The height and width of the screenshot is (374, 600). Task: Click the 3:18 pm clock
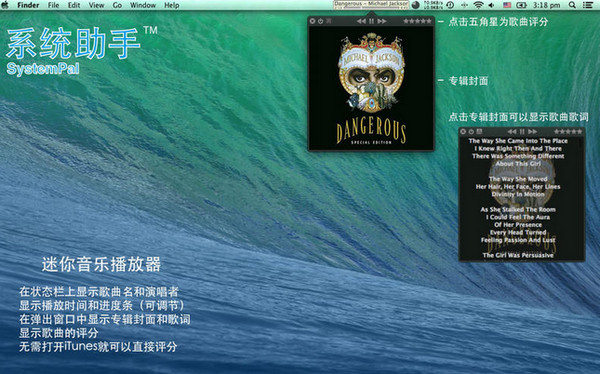[x=546, y=5]
